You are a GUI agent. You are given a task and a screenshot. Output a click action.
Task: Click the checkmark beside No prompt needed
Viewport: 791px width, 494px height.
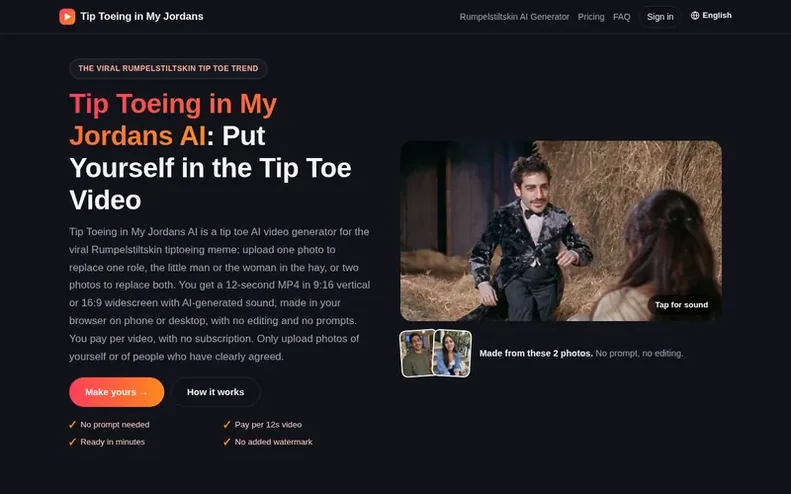pyautogui.click(x=73, y=424)
